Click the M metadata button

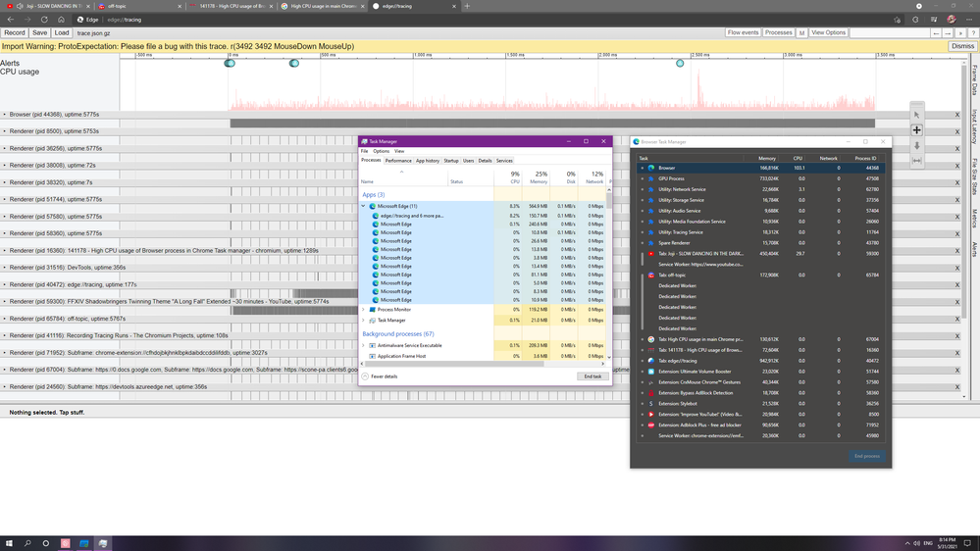coord(801,33)
